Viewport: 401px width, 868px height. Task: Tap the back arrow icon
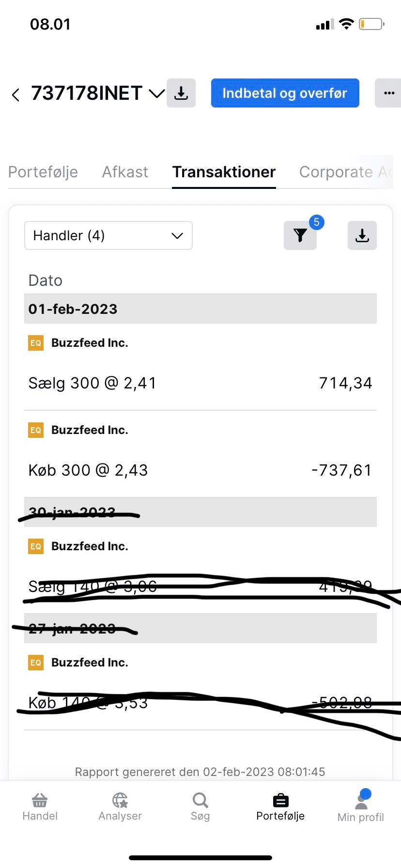point(16,94)
